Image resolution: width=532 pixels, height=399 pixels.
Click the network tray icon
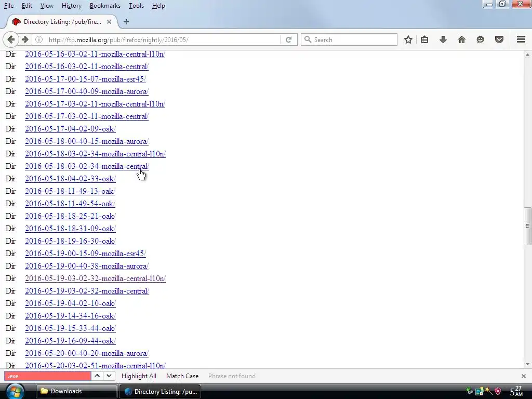[x=479, y=391]
